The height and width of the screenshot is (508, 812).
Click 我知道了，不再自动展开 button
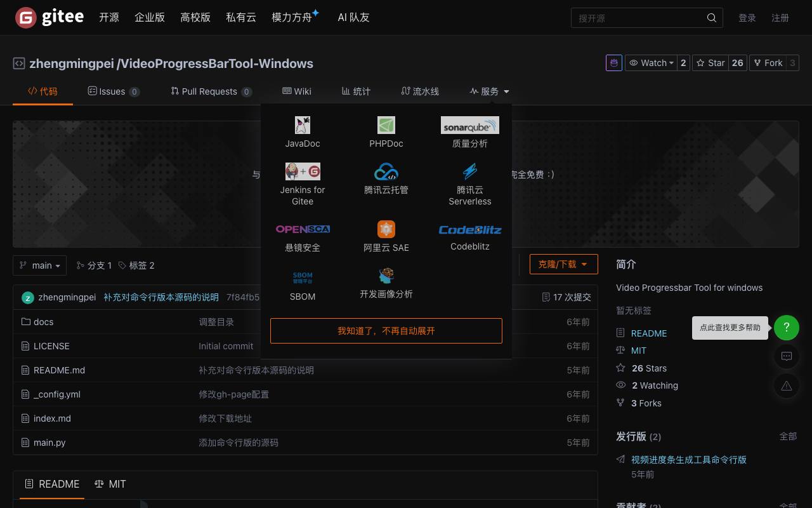[386, 331]
